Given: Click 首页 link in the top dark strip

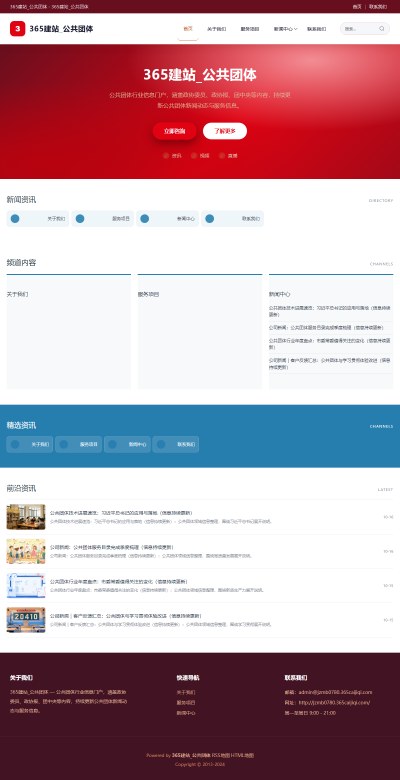Looking at the screenshot, I should 357,6.
